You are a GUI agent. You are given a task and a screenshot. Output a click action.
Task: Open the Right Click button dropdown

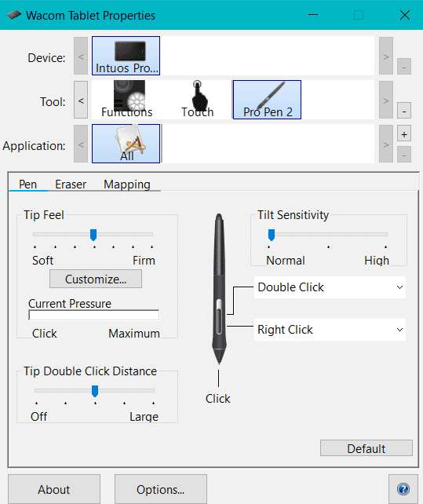(330, 330)
